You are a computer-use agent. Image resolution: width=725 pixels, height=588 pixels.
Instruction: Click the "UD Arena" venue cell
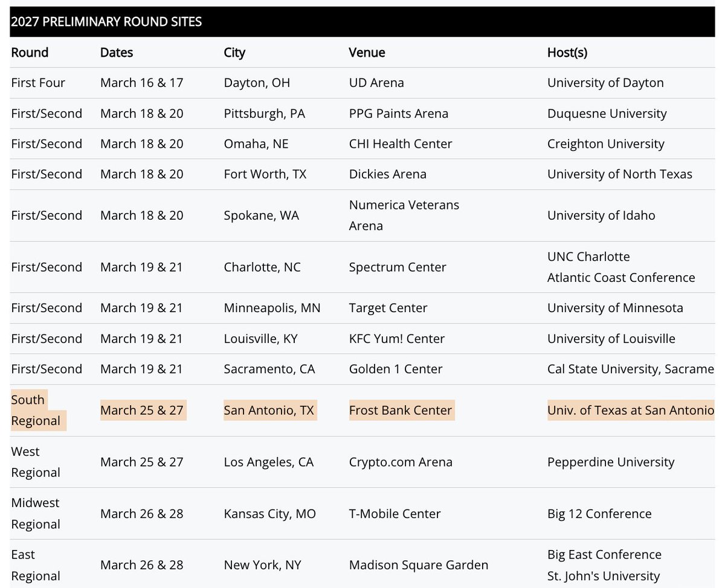376,83
